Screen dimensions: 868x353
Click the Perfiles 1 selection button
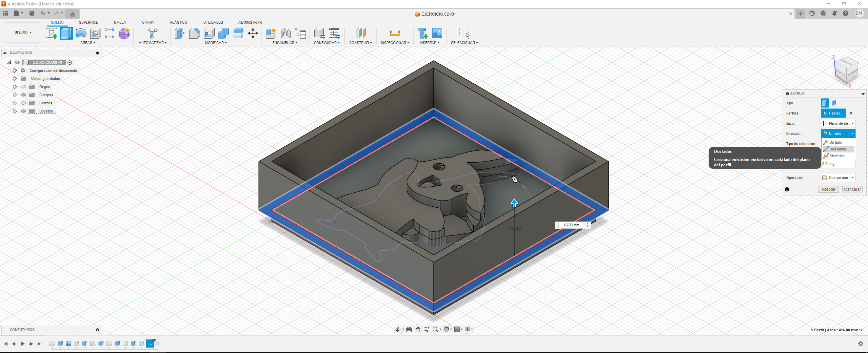point(833,113)
